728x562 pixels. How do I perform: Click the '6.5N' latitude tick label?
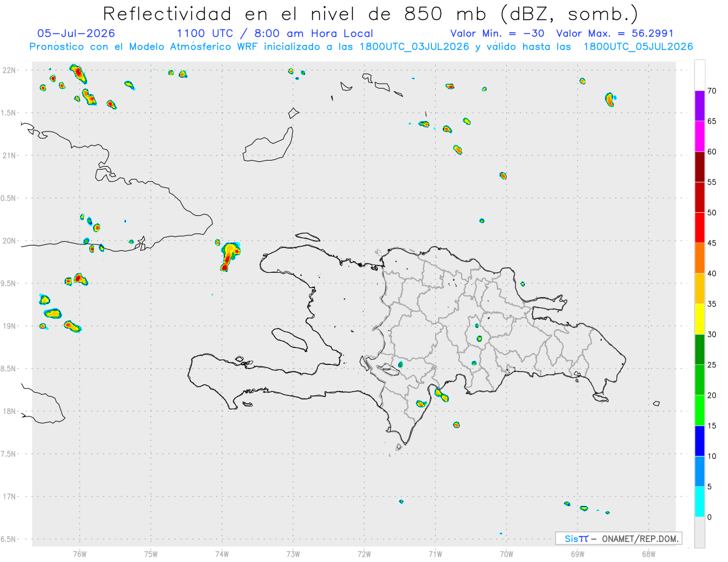9,539
